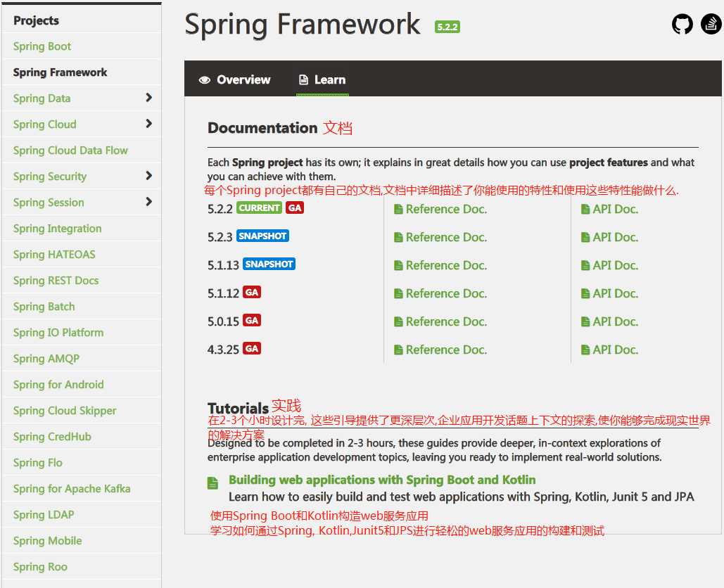Click the CURRENT badge on version 5.2.2

259,207
